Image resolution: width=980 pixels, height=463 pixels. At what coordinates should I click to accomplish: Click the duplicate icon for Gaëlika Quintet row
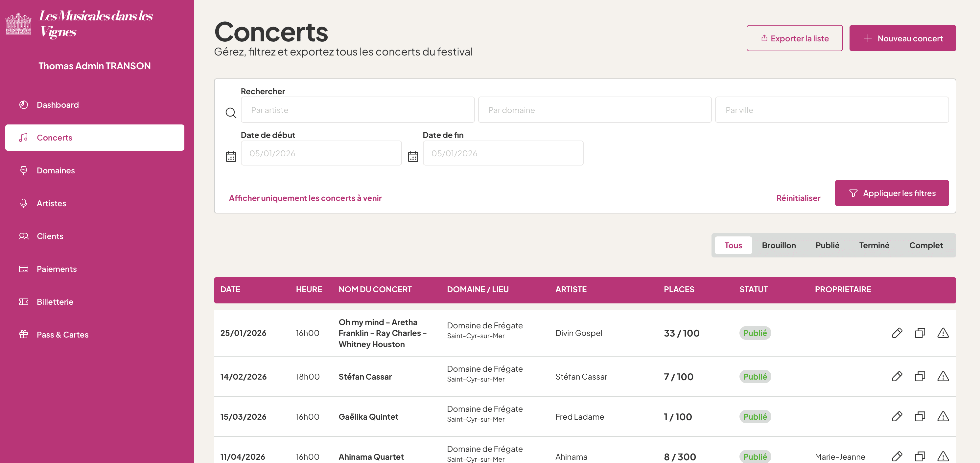click(920, 416)
